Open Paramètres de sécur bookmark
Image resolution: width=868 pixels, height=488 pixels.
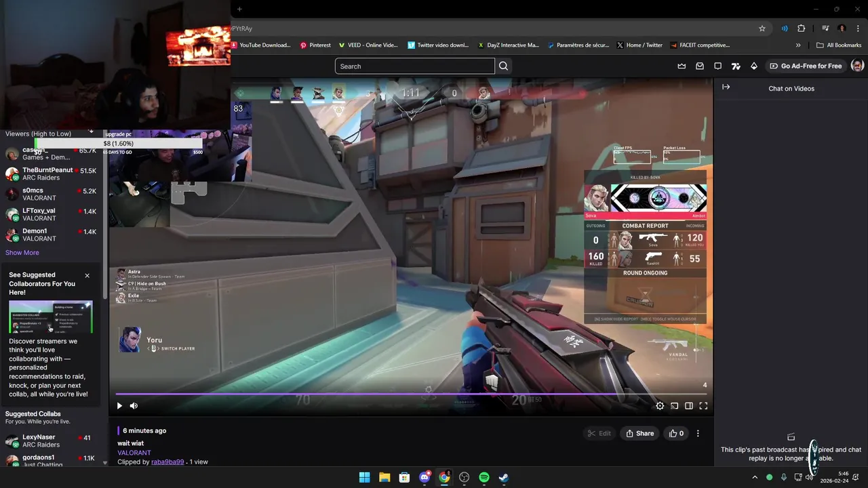coord(578,45)
